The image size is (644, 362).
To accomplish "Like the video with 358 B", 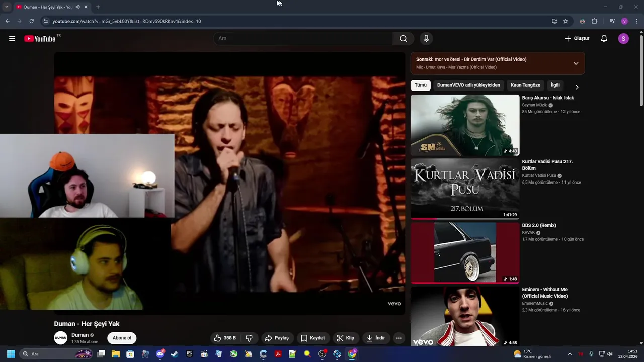I will pyautogui.click(x=225, y=338).
